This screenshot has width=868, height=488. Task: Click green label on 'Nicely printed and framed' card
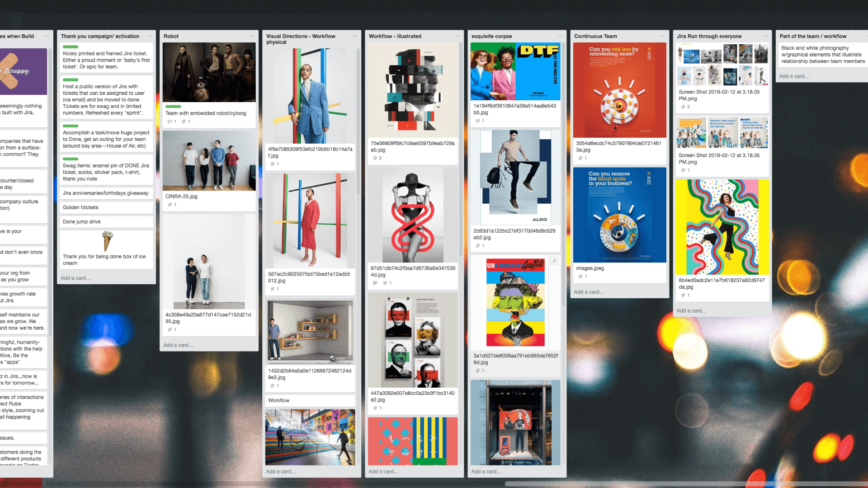pyautogui.click(x=71, y=47)
